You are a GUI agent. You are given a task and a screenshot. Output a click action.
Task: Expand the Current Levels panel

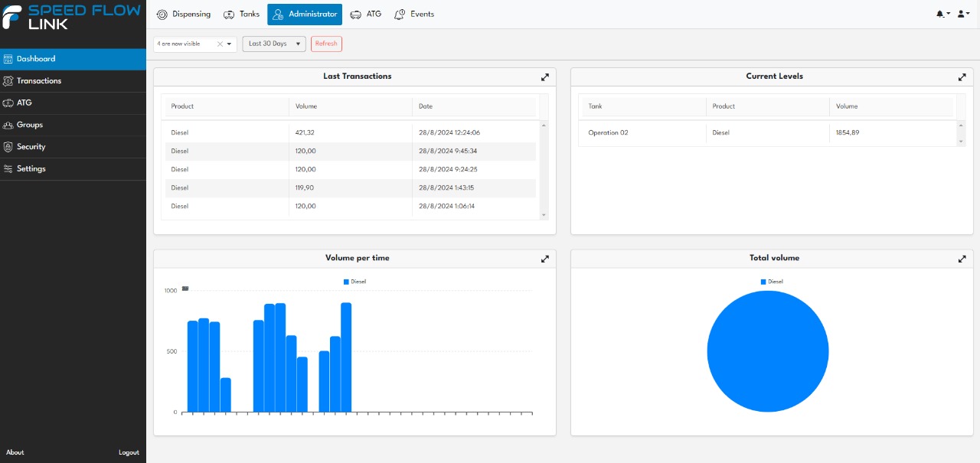coord(962,77)
